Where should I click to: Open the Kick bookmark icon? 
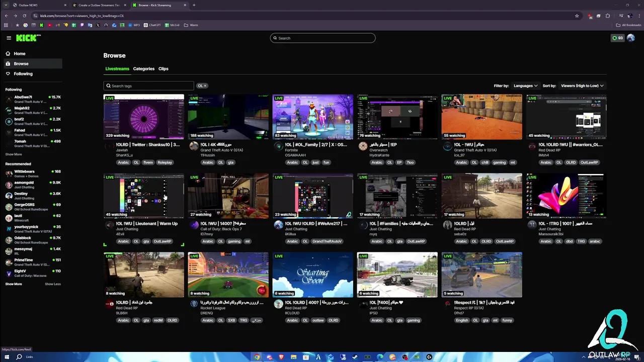pyautogui.click(x=42, y=25)
